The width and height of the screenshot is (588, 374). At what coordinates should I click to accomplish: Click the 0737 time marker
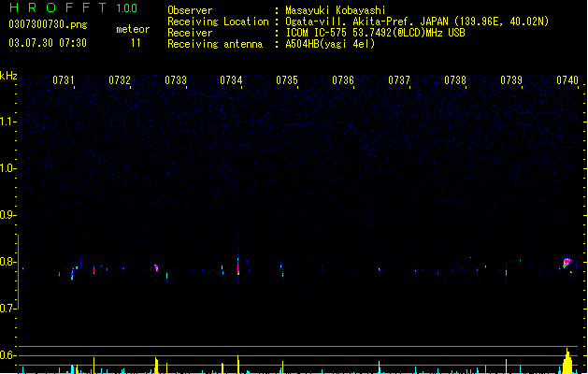coord(399,80)
